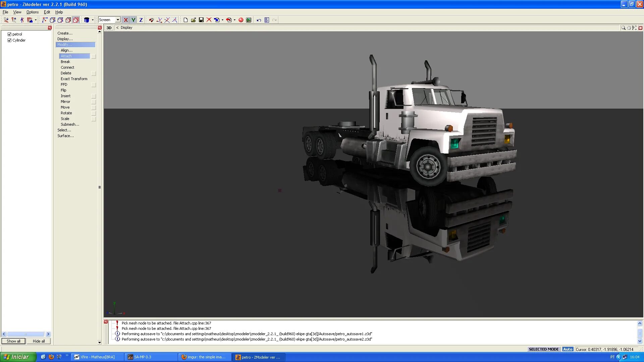Click the first selection tool icon
644x362 pixels.
tap(6, 20)
